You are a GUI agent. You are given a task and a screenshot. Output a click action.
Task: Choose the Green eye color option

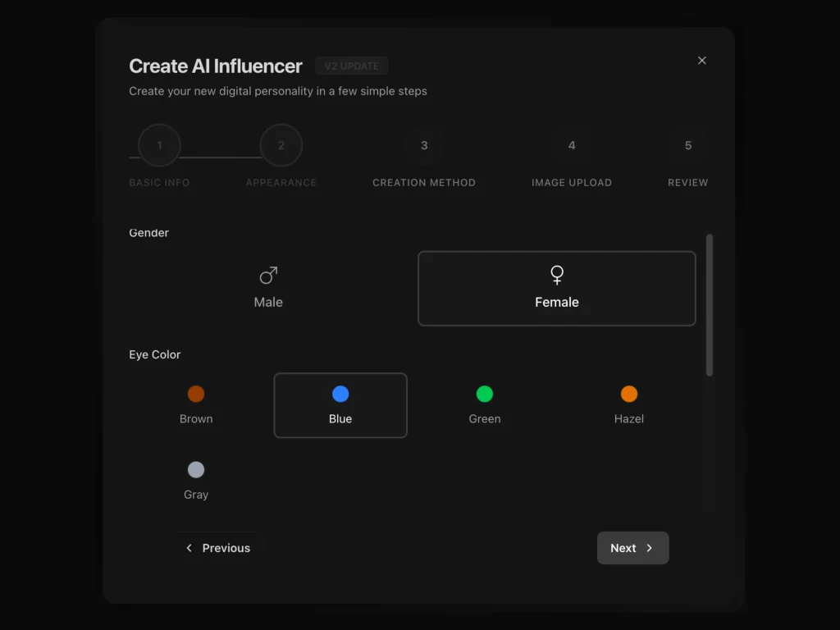(x=484, y=405)
